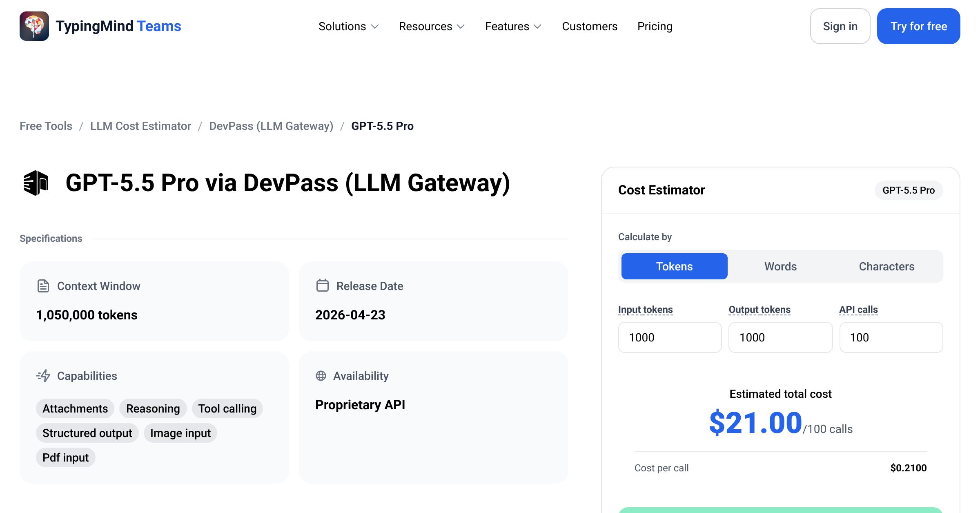Click the TypingMind brain logo icon
The width and height of the screenshot is (980, 513).
pos(34,26)
